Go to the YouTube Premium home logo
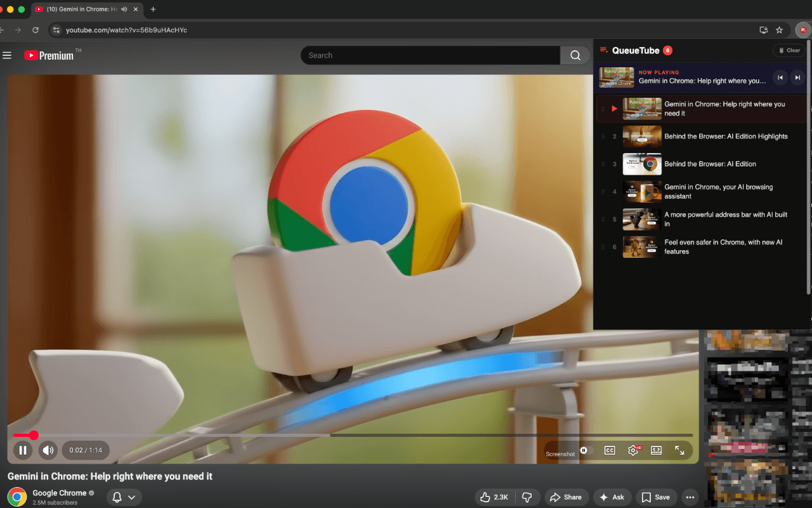 [x=49, y=55]
